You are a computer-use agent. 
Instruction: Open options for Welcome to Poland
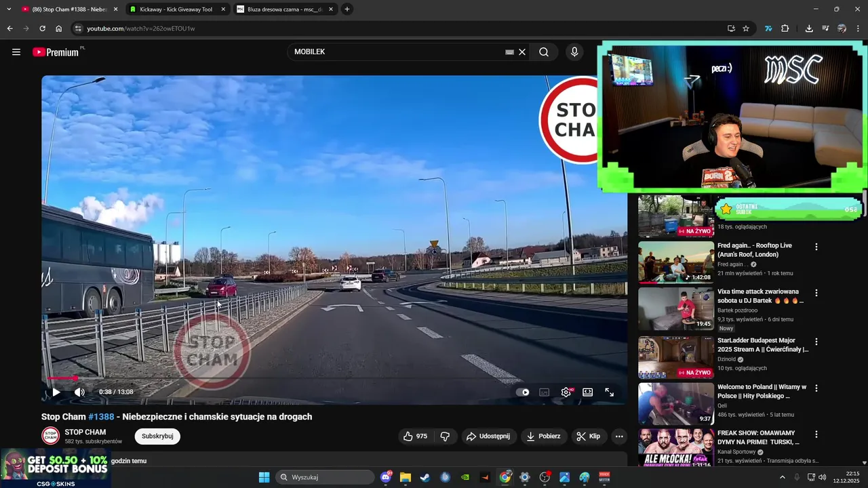coord(816,388)
